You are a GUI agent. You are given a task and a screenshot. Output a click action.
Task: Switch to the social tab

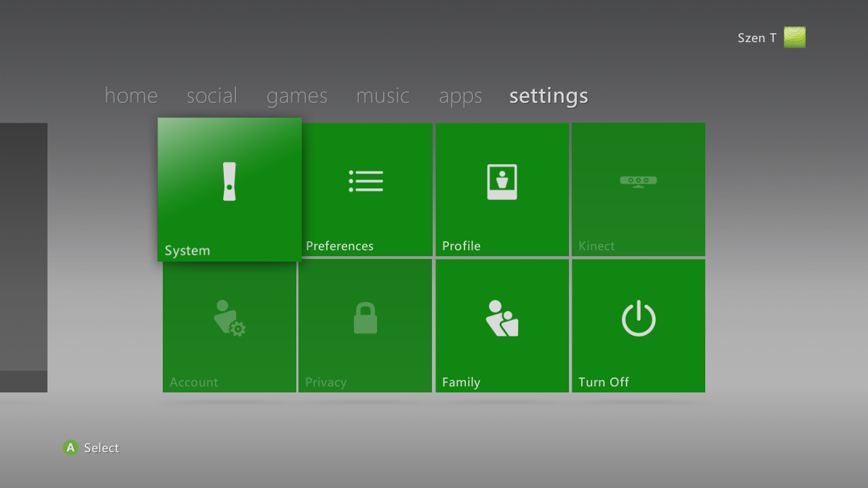click(212, 96)
